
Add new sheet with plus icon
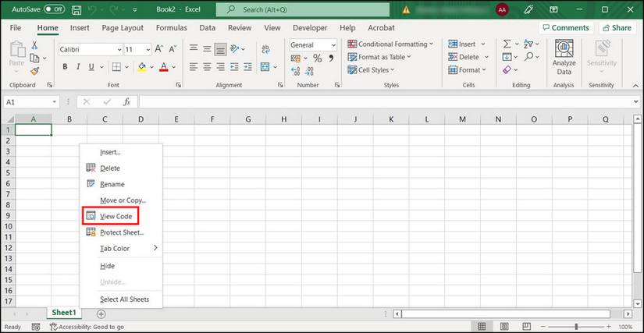coord(101,314)
